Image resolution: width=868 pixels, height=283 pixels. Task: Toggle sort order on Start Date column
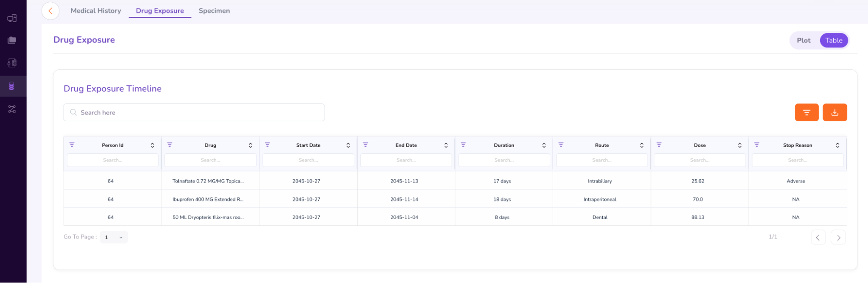(x=348, y=145)
